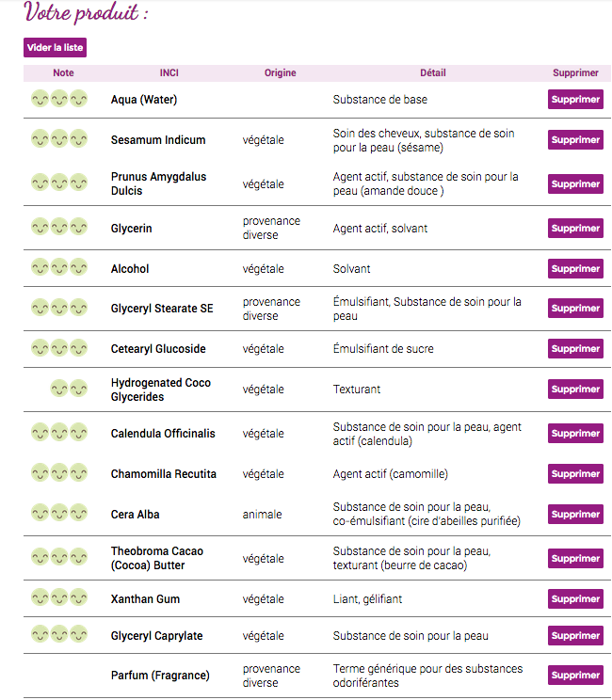Click the smiley rating for Prunus Amygdalus Dulcis
Viewport: 612px width, 700px height.
(59, 183)
